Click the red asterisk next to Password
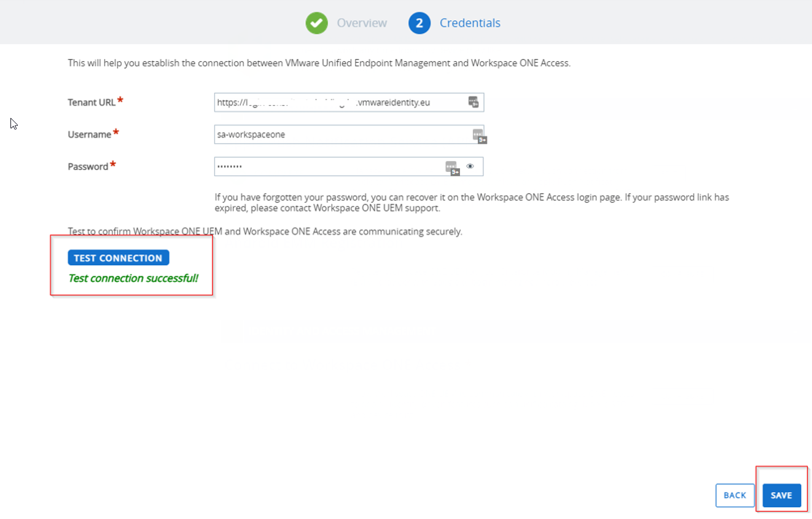This screenshot has width=812, height=519. [x=114, y=162]
